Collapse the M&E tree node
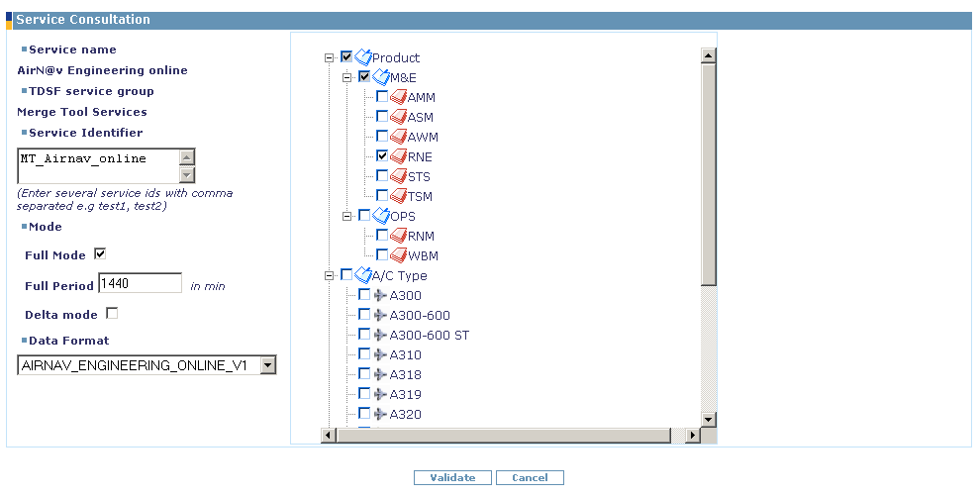Viewport: 980px width, 497px height. pyautogui.click(x=346, y=78)
